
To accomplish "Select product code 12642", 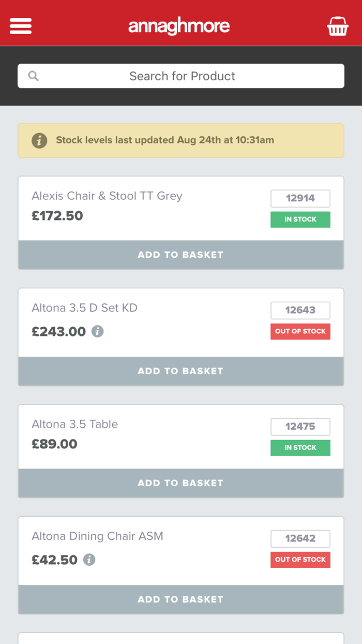I will click(x=300, y=538).
